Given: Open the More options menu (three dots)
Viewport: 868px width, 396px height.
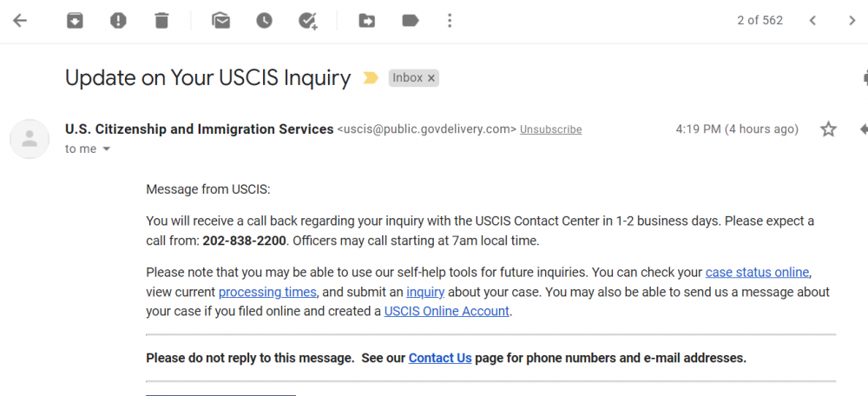Looking at the screenshot, I should pos(450,21).
